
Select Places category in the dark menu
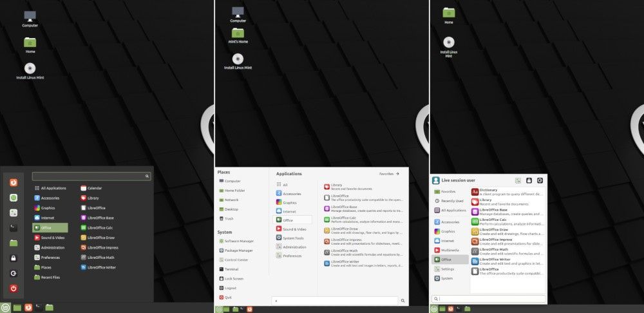[x=43, y=267]
